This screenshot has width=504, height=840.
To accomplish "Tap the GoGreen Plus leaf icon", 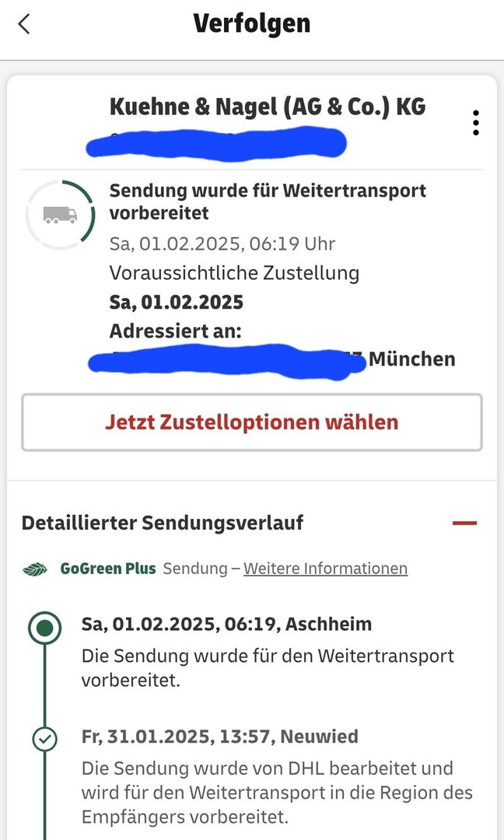I will click(35, 569).
